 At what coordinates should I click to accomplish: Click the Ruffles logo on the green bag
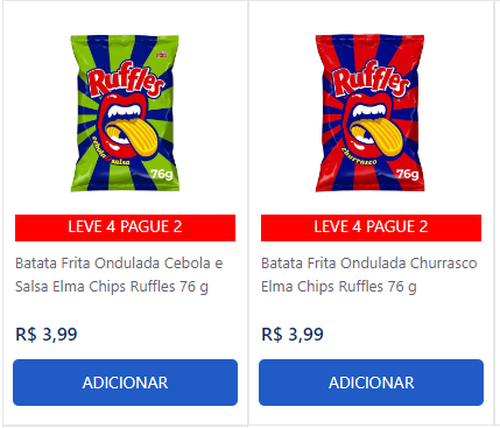(126, 79)
